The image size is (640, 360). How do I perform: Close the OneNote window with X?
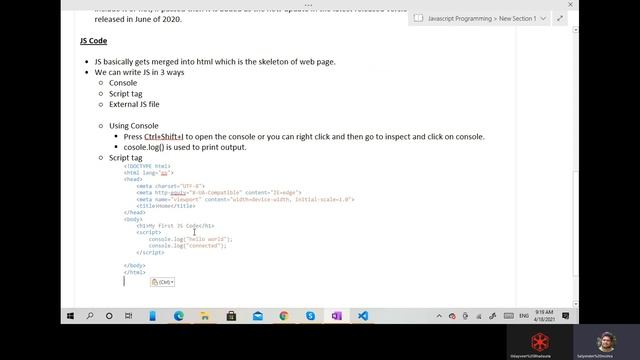[x=570, y=4]
